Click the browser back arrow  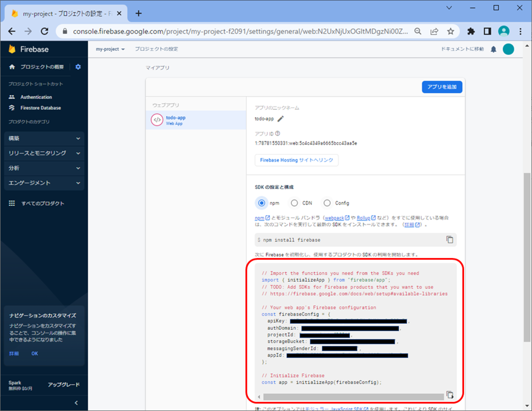point(12,31)
